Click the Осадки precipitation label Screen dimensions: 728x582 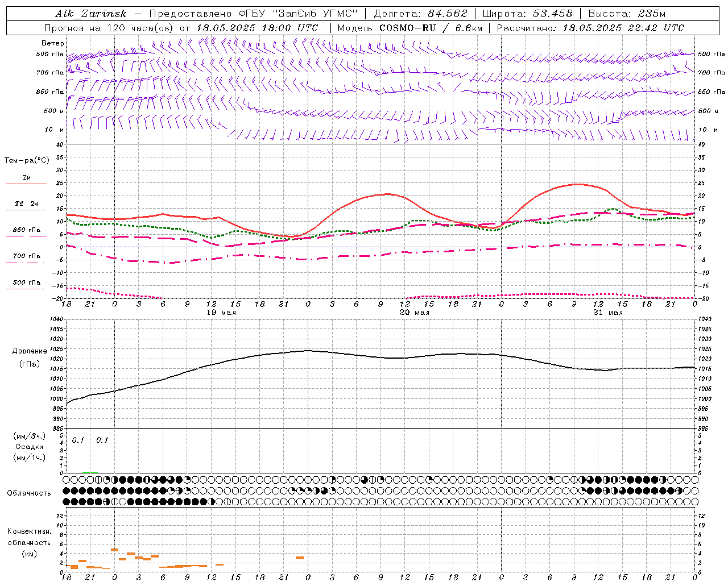pyautogui.click(x=30, y=447)
